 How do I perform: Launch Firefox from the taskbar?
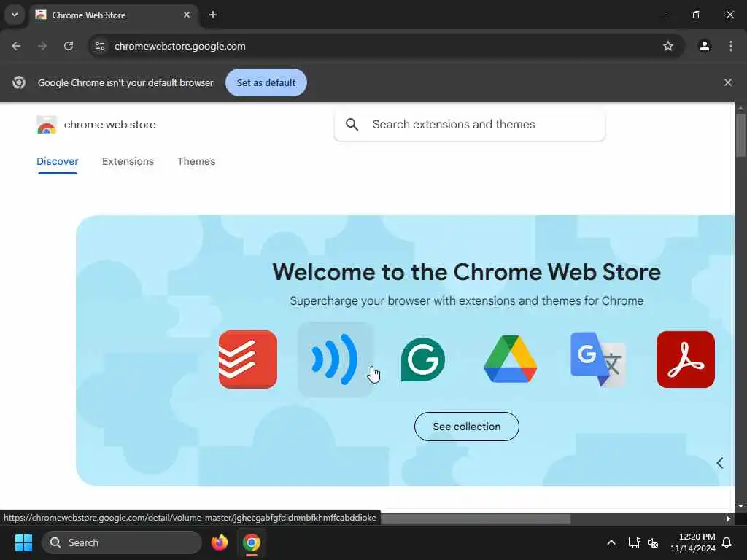219,542
